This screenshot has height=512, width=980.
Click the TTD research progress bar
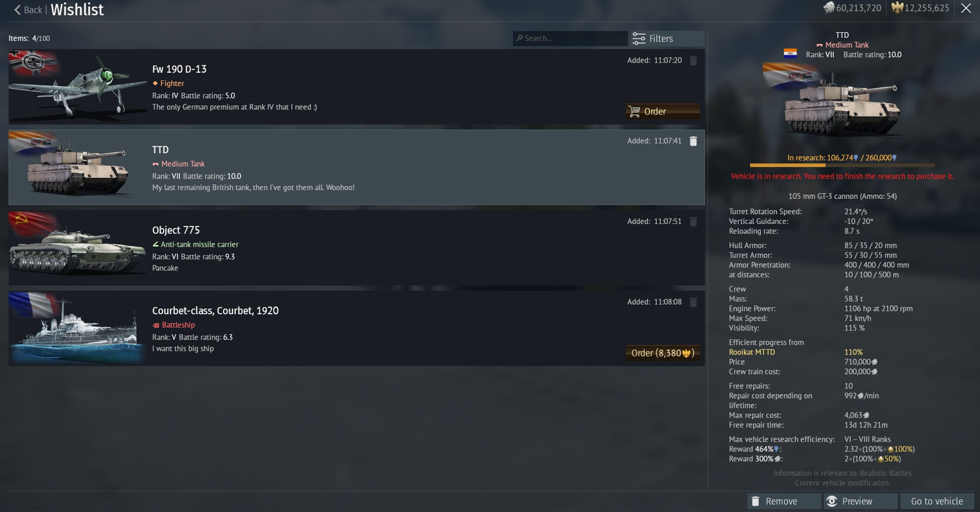(x=842, y=165)
